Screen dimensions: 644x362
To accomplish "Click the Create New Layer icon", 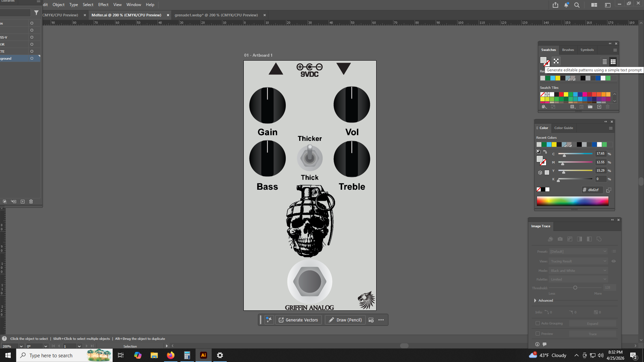I will pyautogui.click(x=22, y=201).
